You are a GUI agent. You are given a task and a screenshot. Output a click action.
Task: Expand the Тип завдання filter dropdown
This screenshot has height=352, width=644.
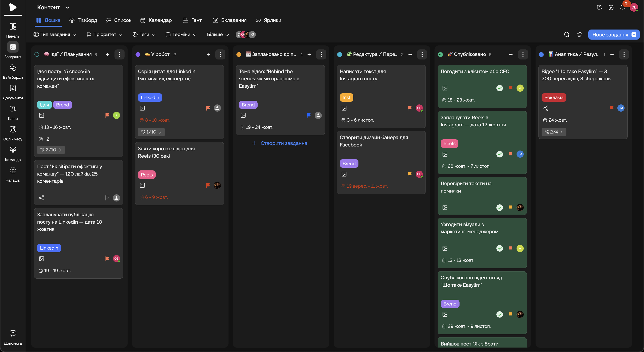(x=55, y=34)
